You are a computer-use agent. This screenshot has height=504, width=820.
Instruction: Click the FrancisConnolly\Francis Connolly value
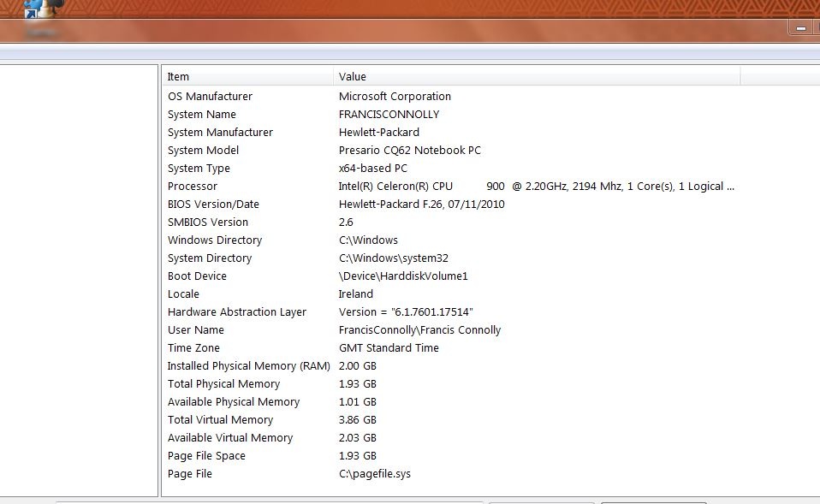(x=420, y=330)
